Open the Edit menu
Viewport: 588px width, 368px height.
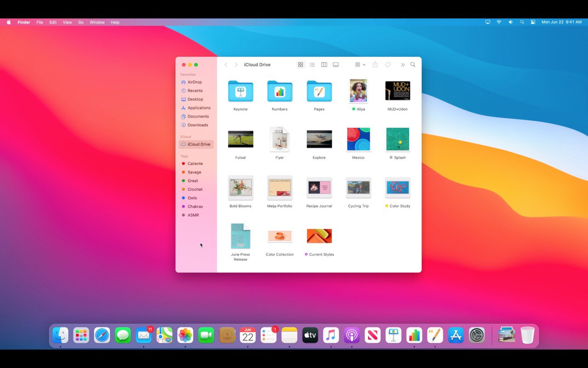pyautogui.click(x=53, y=22)
